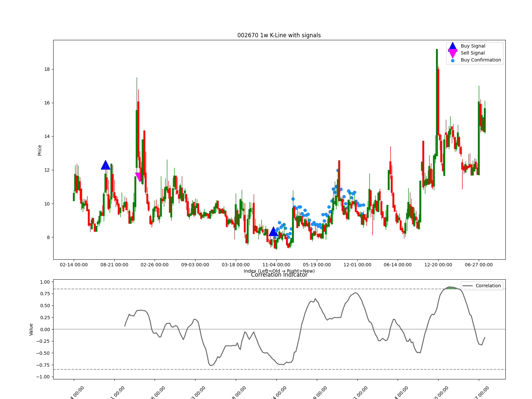Click the magenta Sell Signal triangle in legend
Image resolution: width=532 pixels, height=399 pixels.
click(x=453, y=54)
